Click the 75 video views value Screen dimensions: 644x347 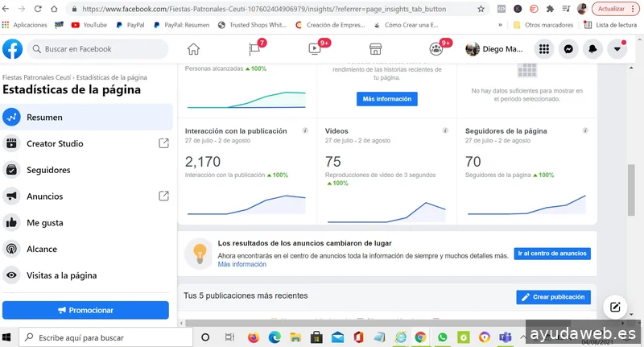333,161
